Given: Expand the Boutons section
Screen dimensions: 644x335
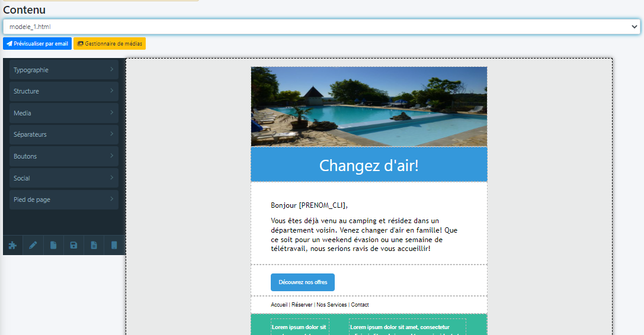Looking at the screenshot, I should click(x=64, y=156).
